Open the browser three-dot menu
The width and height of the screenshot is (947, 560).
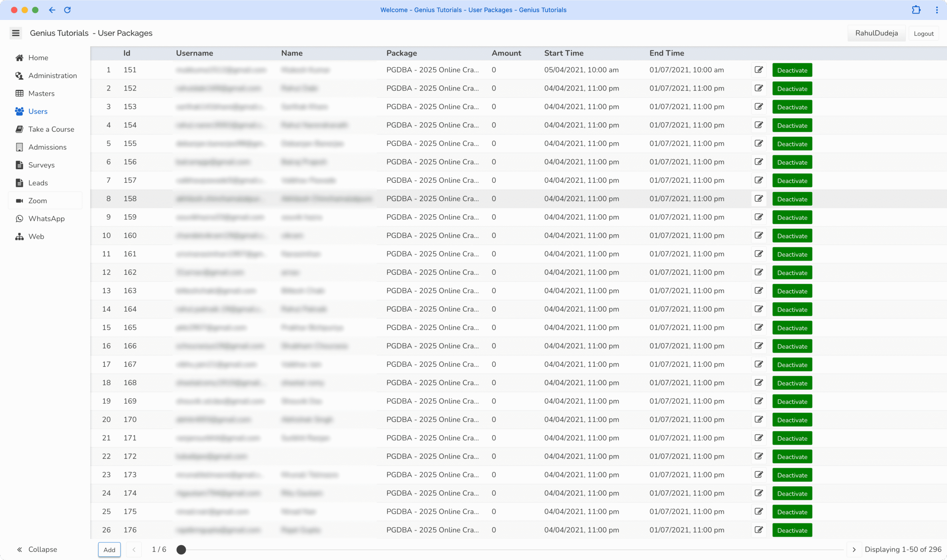click(937, 10)
